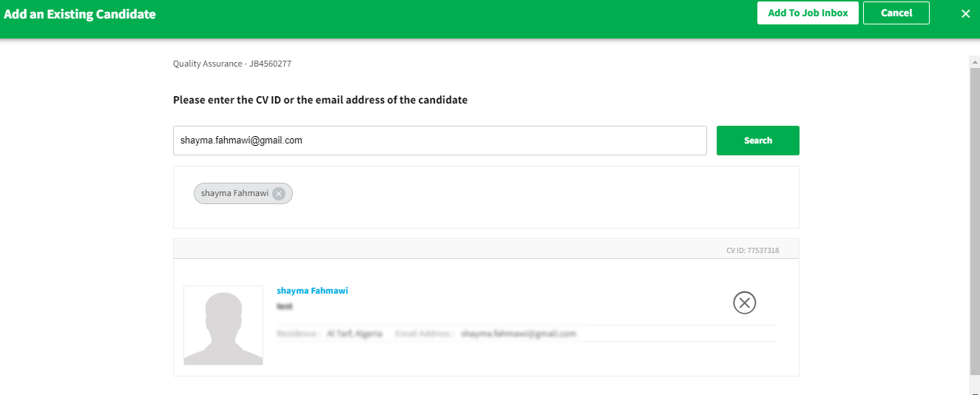Open the shayma Fahmawi profile name link
This screenshot has height=395, width=980.
coord(312,291)
